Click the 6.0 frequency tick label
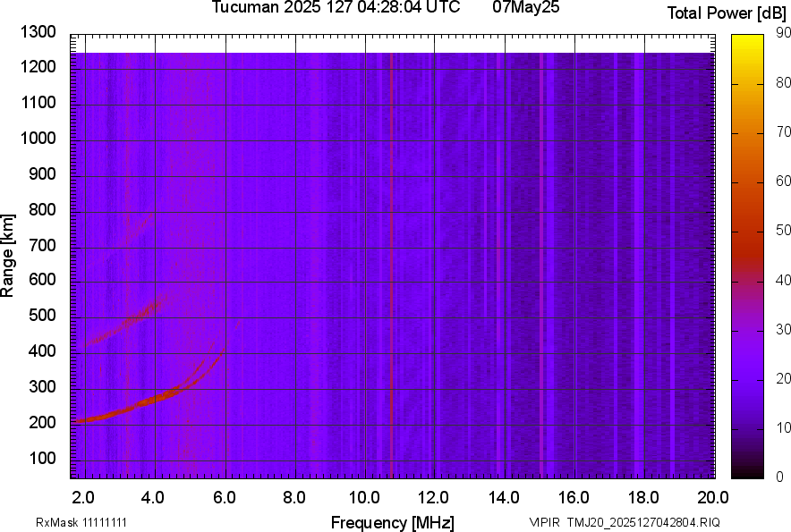The width and height of the screenshot is (791, 532). coord(225,498)
